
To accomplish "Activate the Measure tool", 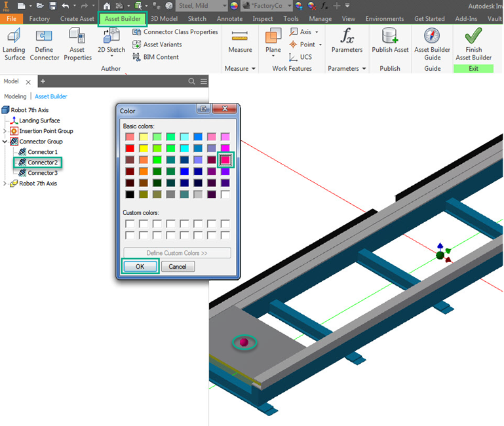I will [x=240, y=41].
